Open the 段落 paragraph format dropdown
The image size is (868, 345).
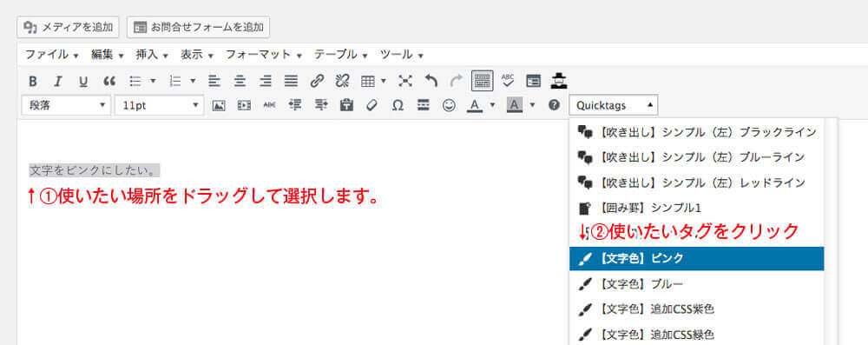click(66, 105)
